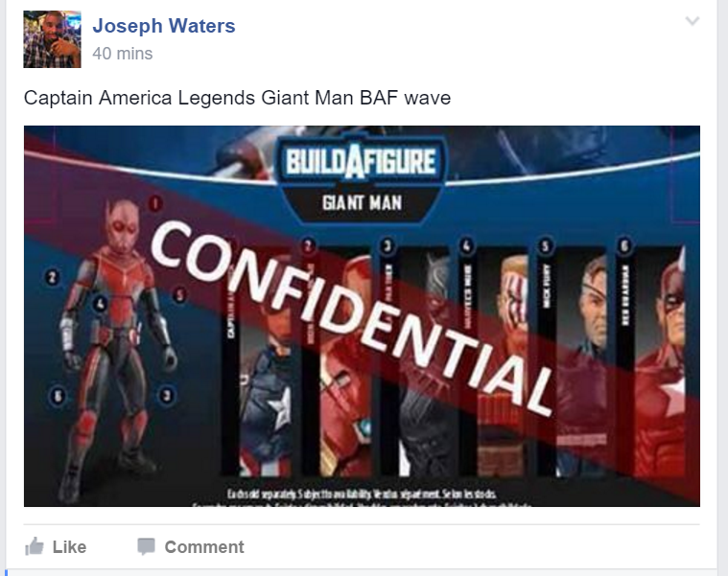
Task: Click number 1 marker by figure's head
Action: (155, 203)
